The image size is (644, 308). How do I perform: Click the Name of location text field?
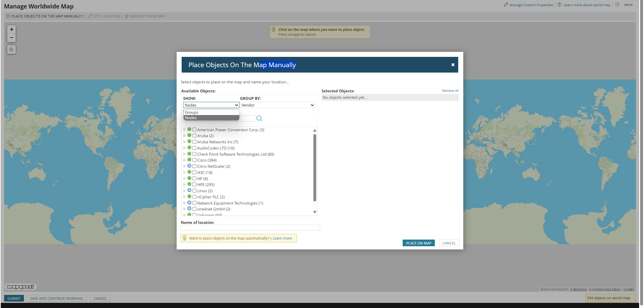point(250,228)
